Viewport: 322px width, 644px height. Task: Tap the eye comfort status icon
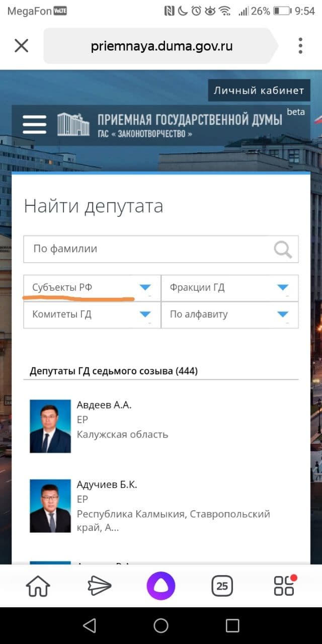(x=210, y=11)
